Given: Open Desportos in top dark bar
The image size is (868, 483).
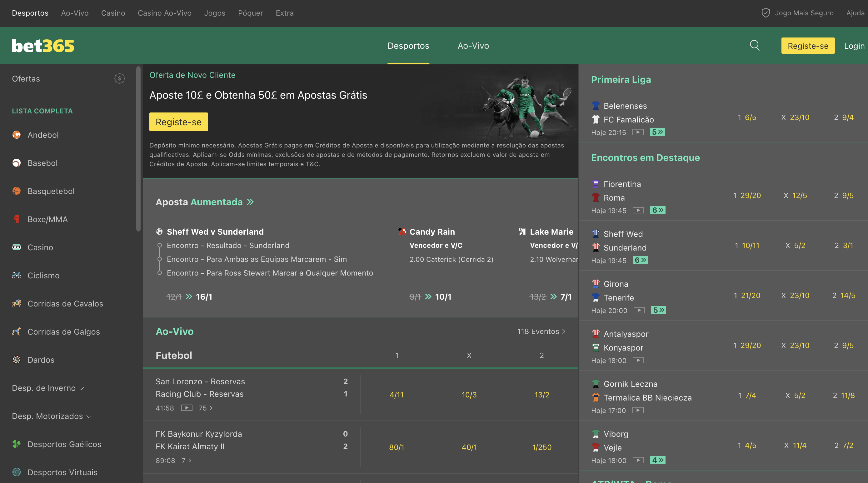Looking at the screenshot, I should [x=30, y=13].
